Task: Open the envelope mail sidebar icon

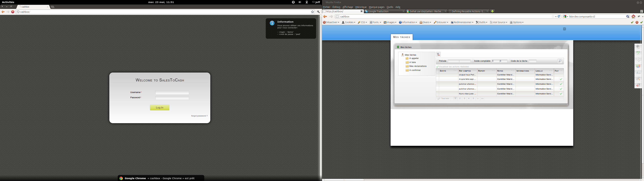Action: click(638, 60)
